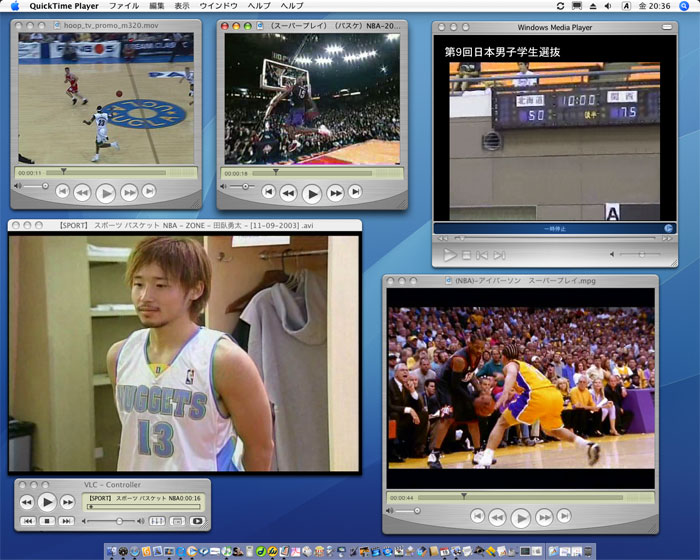Fast forward in hoop_tv_promo_m320.mov window
This screenshot has height=560, width=700.
129,192
